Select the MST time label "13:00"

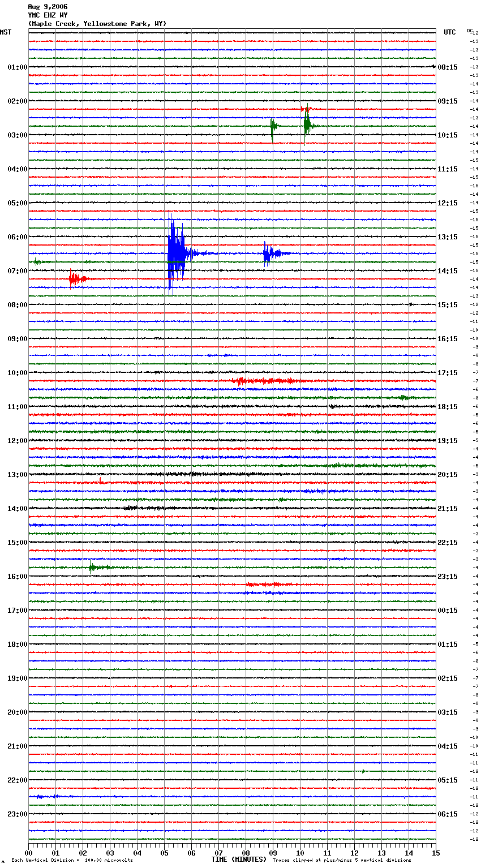(18, 475)
